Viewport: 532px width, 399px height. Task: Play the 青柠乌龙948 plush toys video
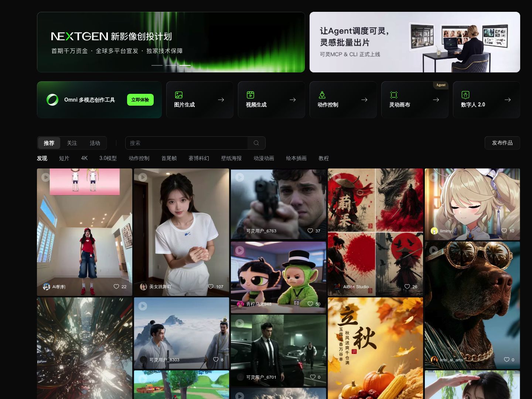240,250
